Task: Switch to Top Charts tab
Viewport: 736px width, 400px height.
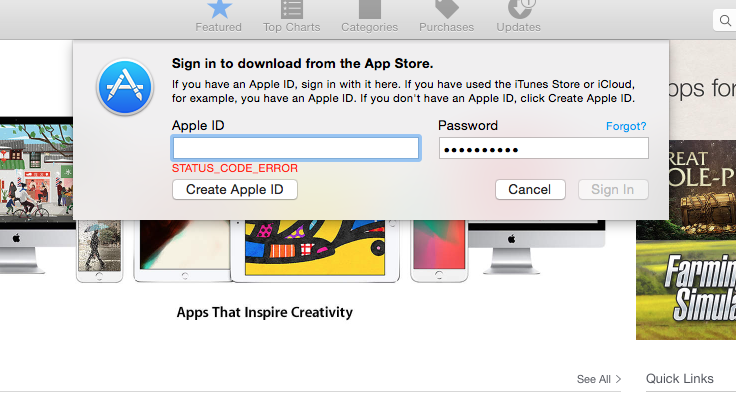Action: [291, 17]
